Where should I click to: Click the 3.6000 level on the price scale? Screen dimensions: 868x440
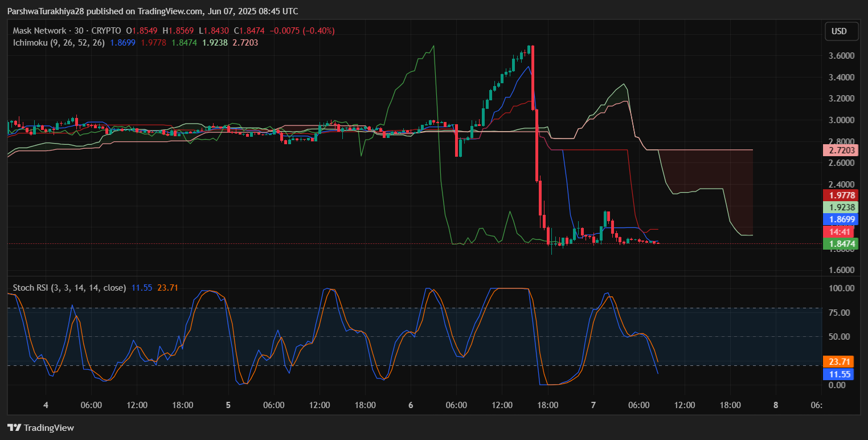(x=841, y=56)
